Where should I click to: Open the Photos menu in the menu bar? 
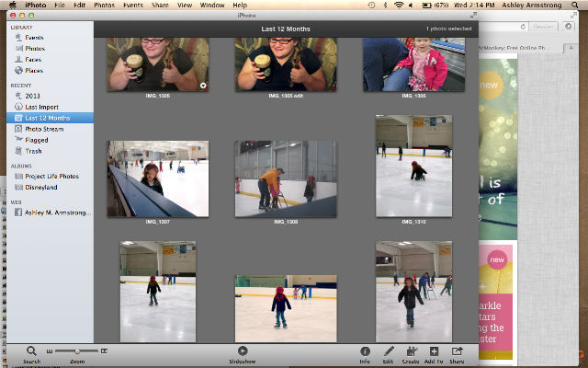tap(104, 6)
